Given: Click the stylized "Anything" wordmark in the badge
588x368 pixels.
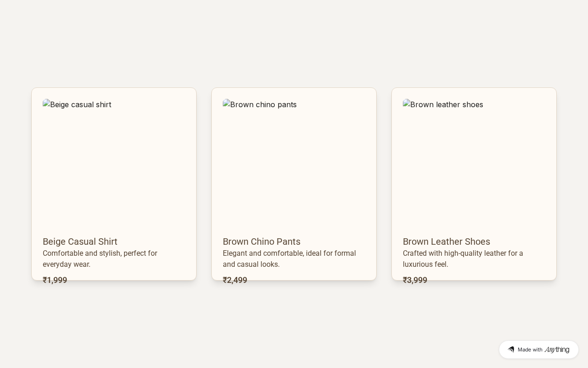Looking at the screenshot, I should tap(557, 350).
